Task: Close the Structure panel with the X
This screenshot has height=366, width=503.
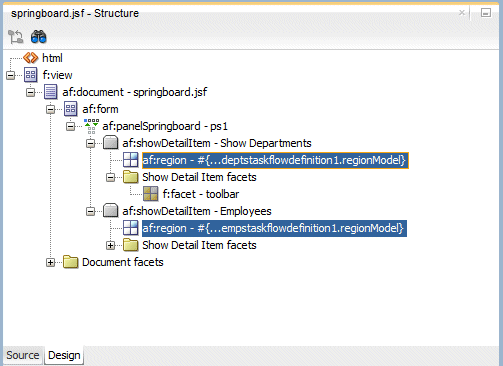Action: tap(462, 13)
